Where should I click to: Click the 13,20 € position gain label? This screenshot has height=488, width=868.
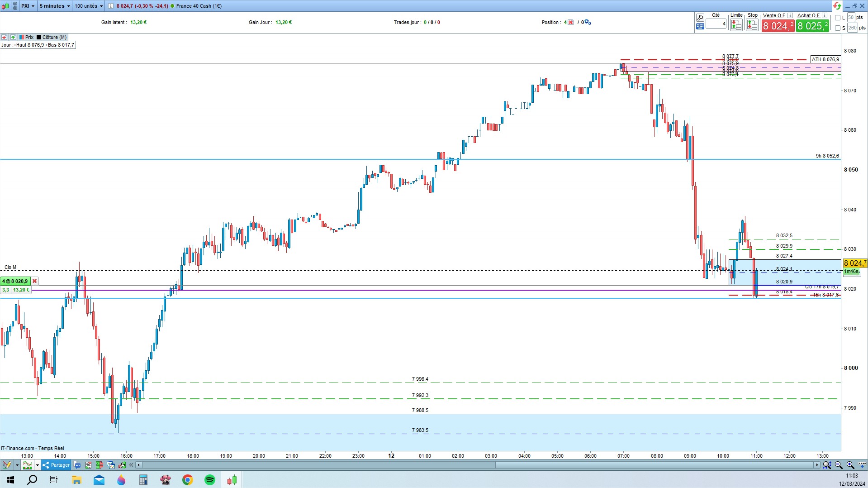[x=21, y=290]
